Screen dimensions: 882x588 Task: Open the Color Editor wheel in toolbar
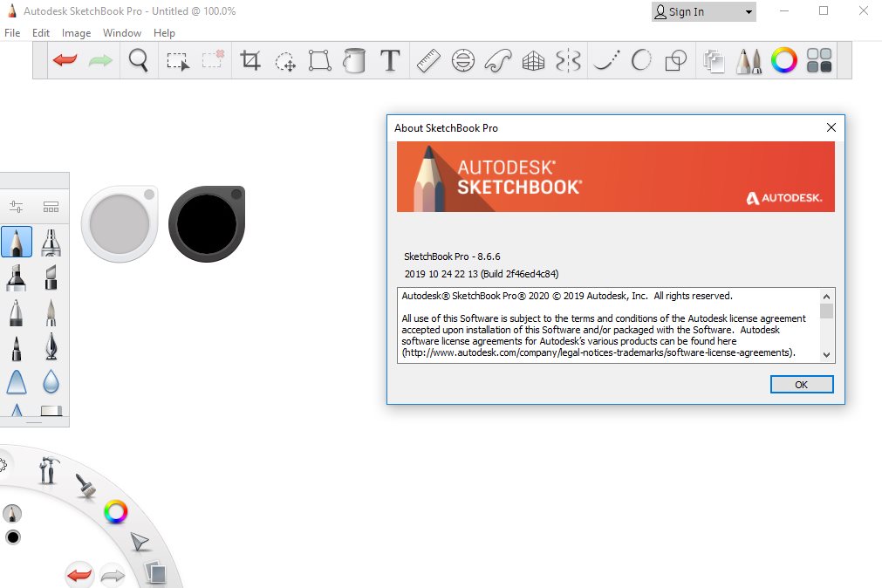tap(783, 60)
